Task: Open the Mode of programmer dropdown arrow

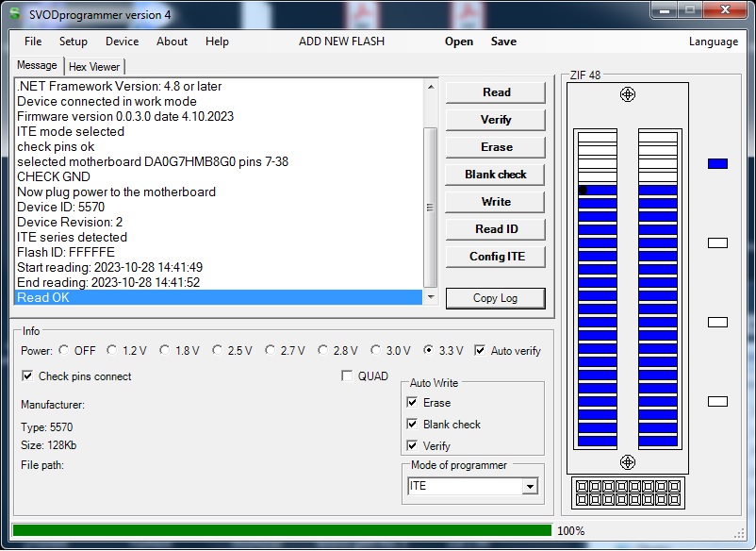Action: click(530, 486)
